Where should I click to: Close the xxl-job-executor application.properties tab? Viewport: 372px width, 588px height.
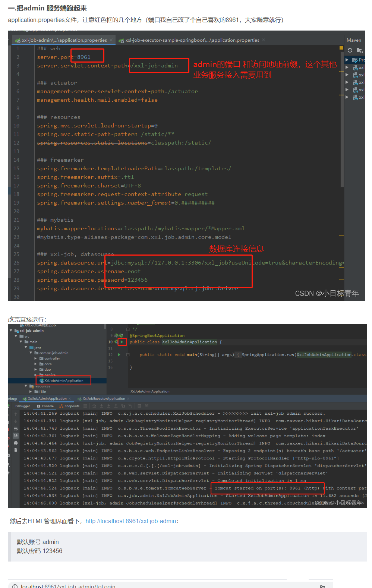[264, 40]
